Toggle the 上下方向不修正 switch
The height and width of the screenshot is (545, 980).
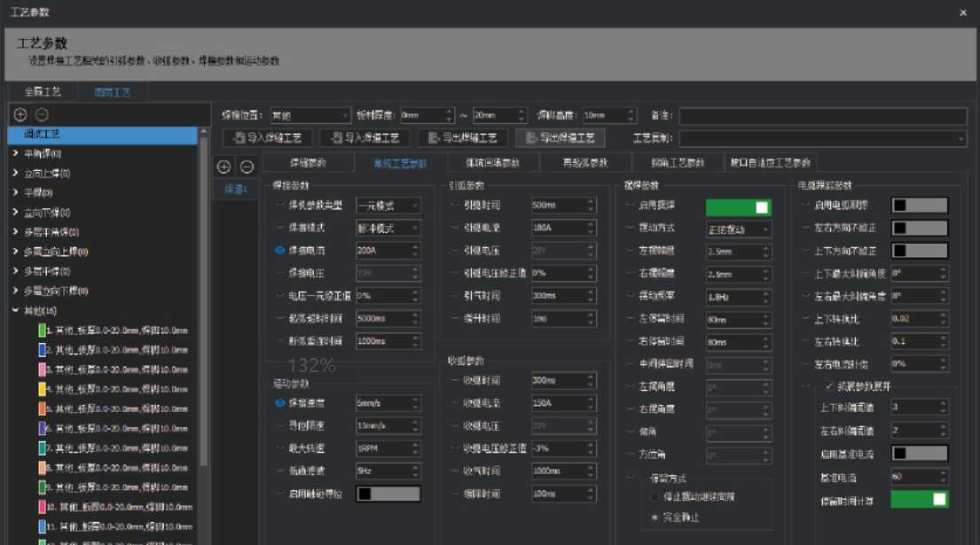point(920,250)
